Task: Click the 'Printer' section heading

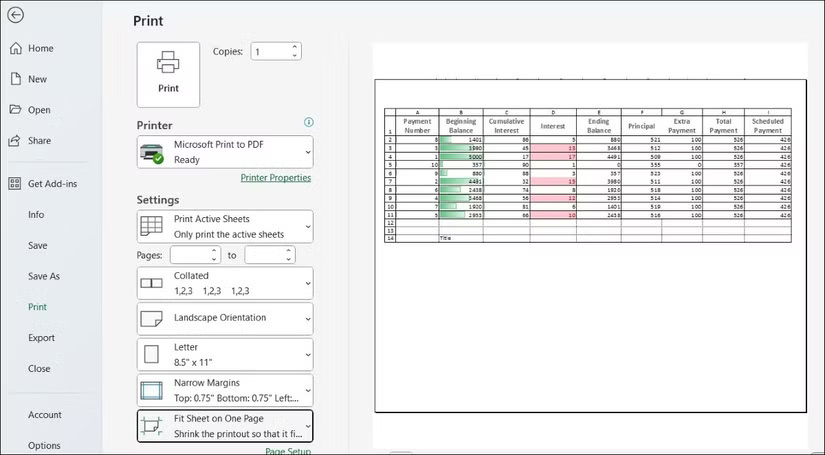Action: (155, 125)
